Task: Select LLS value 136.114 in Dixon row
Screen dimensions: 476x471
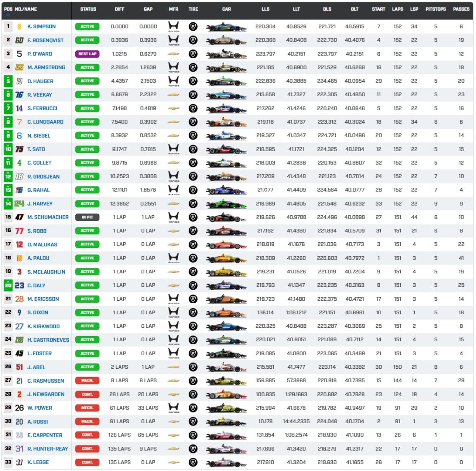Action: [x=265, y=312]
